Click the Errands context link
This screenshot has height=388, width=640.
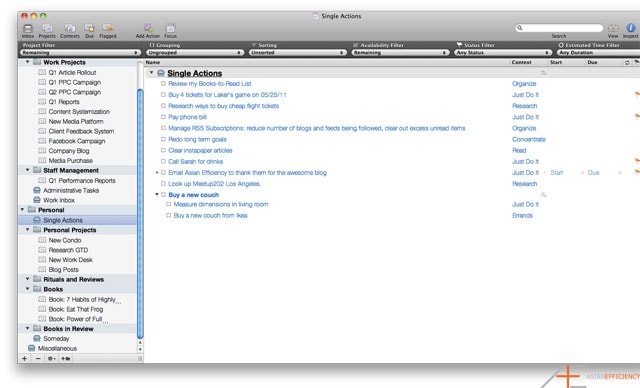(x=522, y=215)
